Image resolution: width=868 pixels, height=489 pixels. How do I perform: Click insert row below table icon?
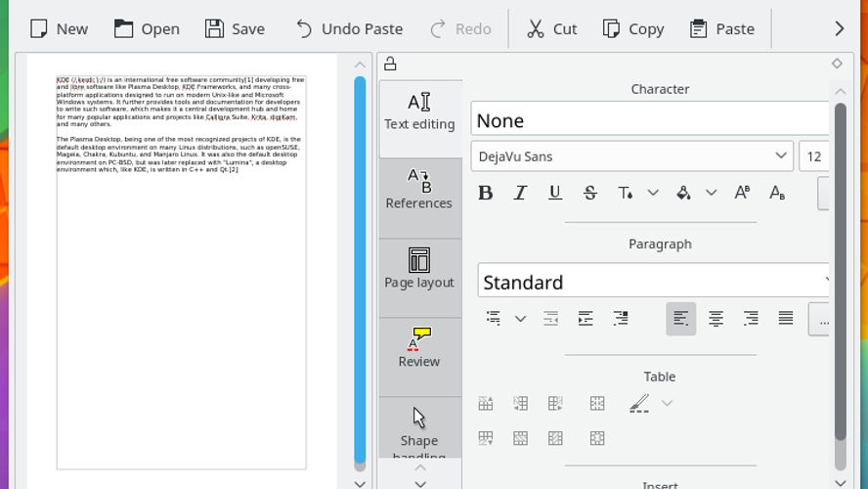click(x=486, y=438)
